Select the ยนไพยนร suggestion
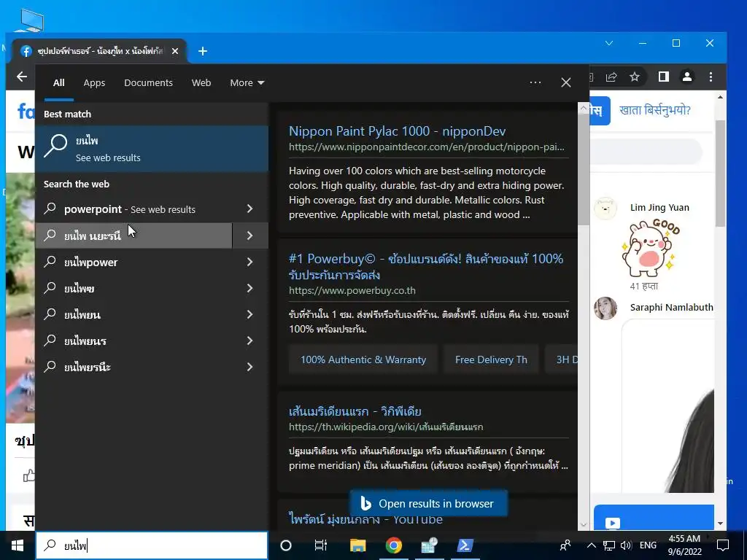The image size is (747, 560). [x=134, y=341]
